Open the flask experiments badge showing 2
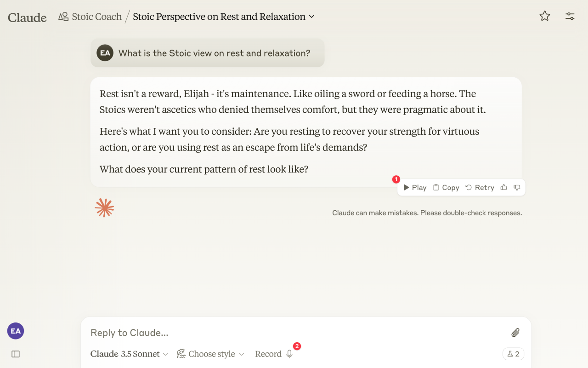 pos(513,354)
